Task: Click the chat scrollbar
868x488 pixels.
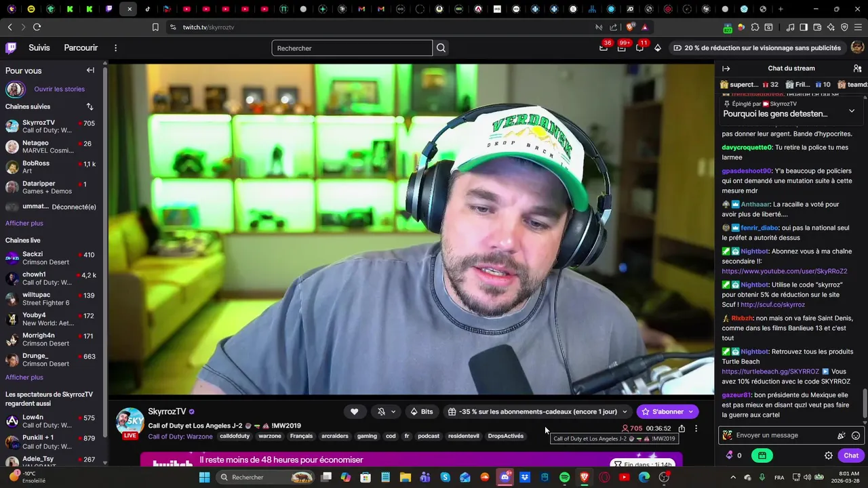Action: (x=865, y=403)
